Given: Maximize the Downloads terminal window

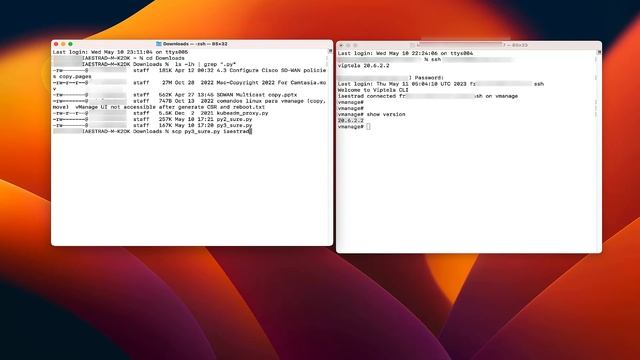Looking at the screenshot, I should coord(71,44).
